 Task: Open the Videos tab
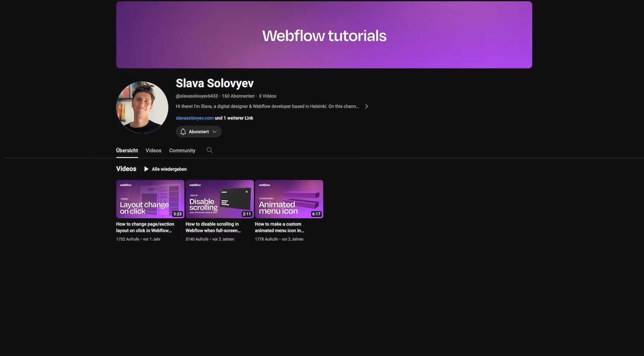click(154, 150)
